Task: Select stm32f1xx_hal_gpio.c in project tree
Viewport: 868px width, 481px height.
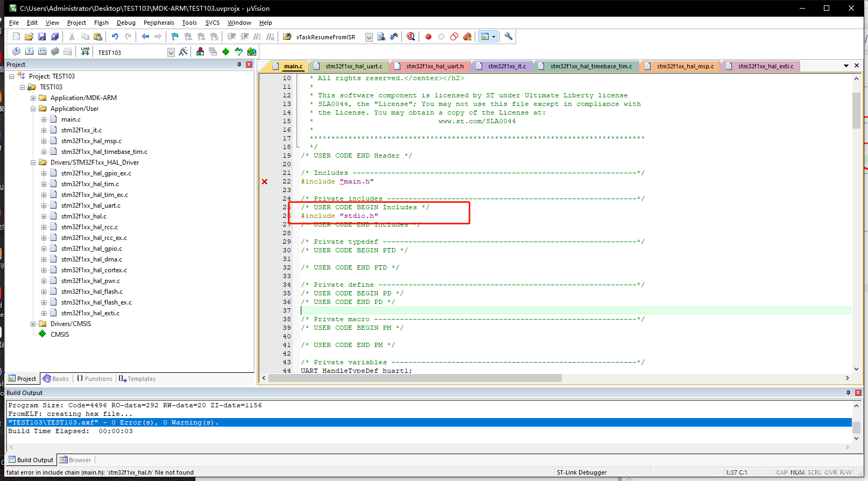Action: pos(91,249)
